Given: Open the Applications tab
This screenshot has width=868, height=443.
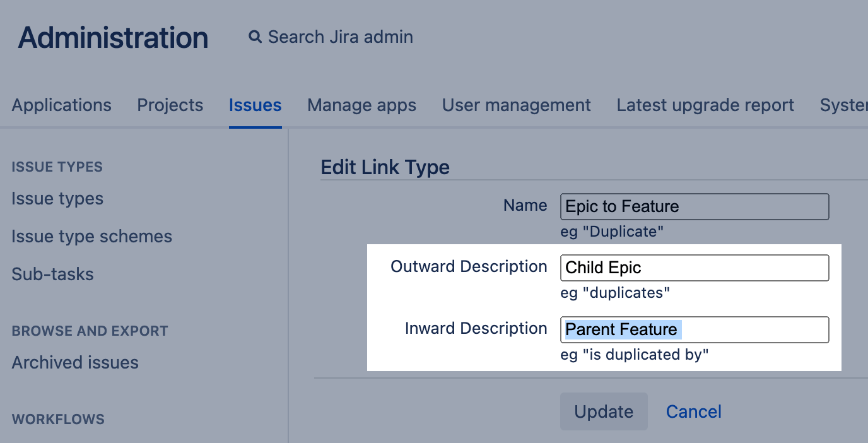Looking at the screenshot, I should click(61, 105).
